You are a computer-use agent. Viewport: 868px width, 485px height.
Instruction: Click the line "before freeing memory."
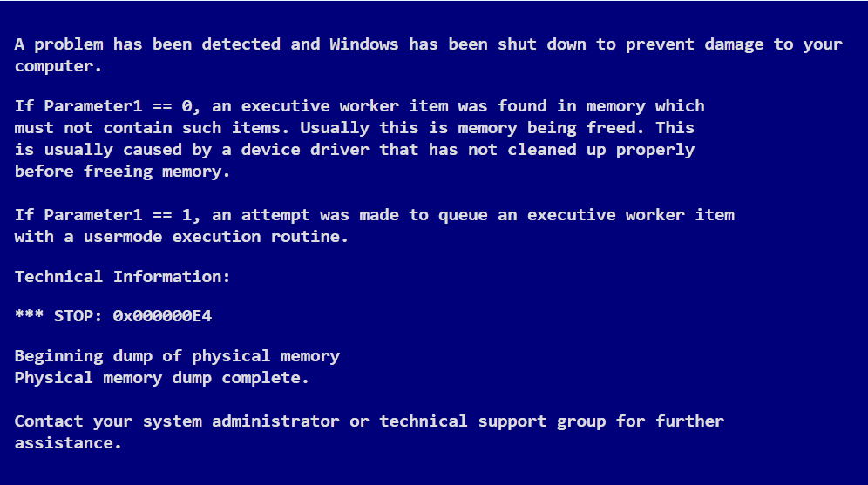[123, 172]
